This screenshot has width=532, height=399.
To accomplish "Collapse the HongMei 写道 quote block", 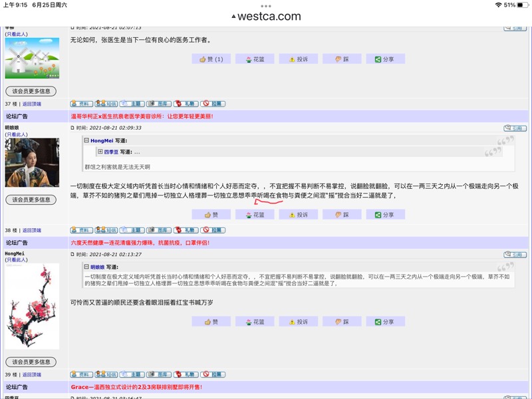I will (86, 140).
